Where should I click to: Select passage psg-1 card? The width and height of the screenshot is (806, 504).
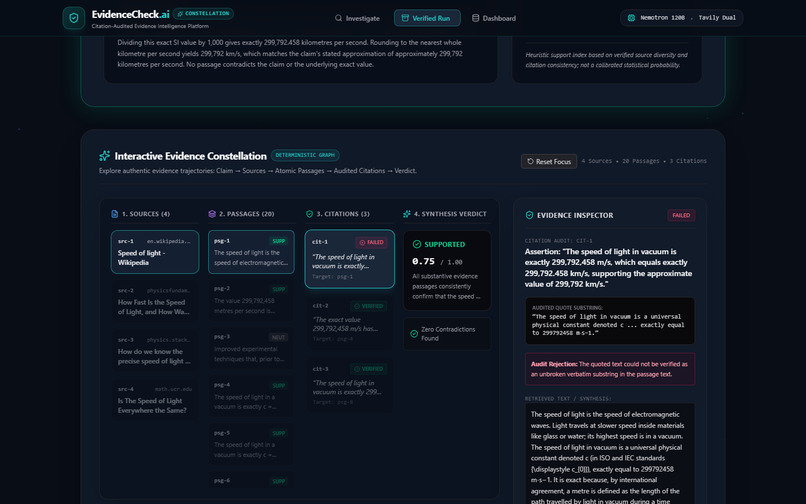(x=251, y=252)
